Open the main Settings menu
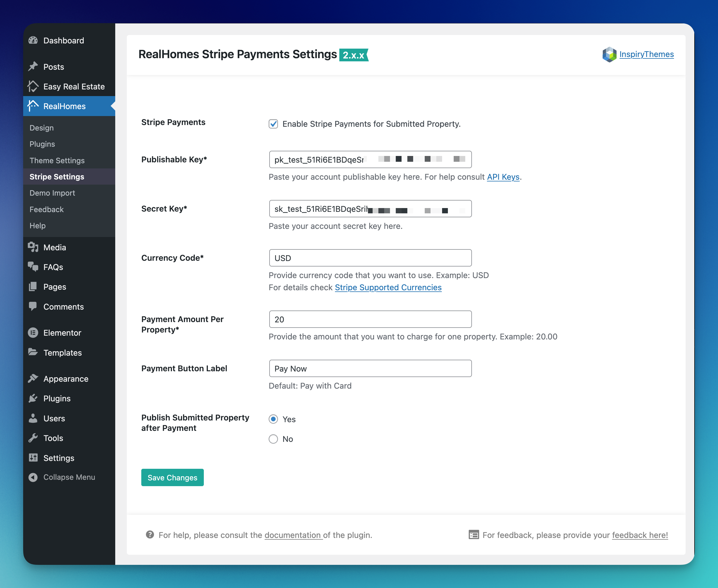The image size is (718, 588). [69, 458]
